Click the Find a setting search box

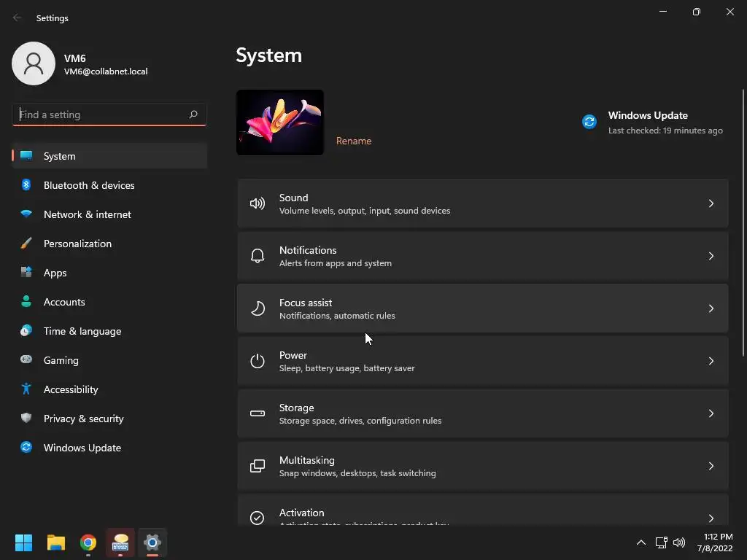[109, 114]
